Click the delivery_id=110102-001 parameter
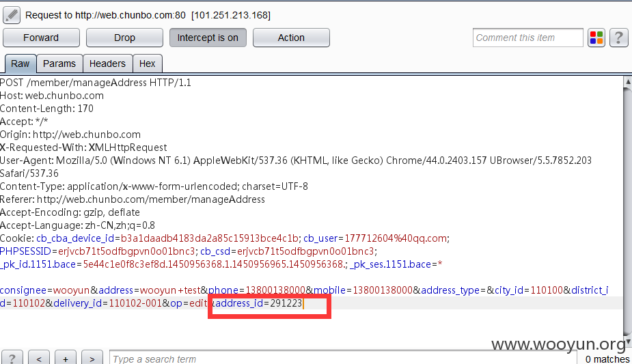The image size is (632, 364). pyautogui.click(x=108, y=303)
